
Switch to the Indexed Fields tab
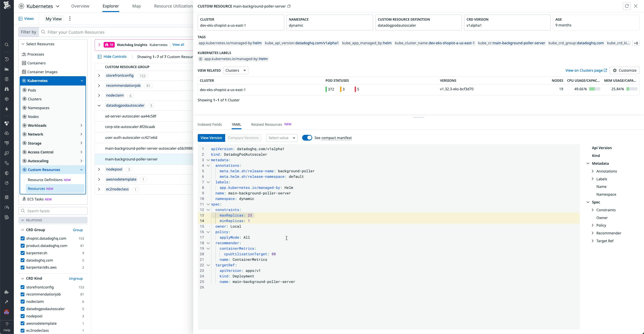point(210,124)
